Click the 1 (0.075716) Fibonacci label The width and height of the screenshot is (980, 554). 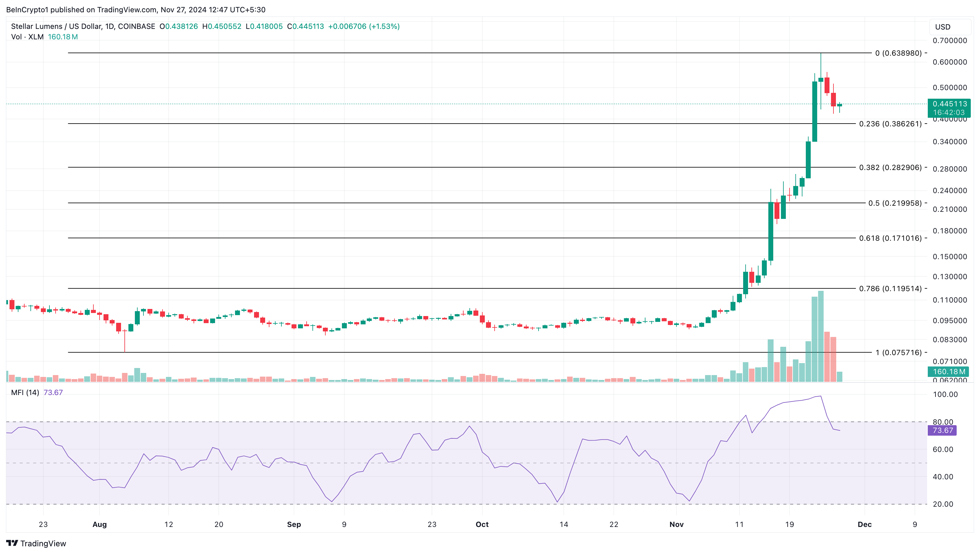click(x=899, y=353)
